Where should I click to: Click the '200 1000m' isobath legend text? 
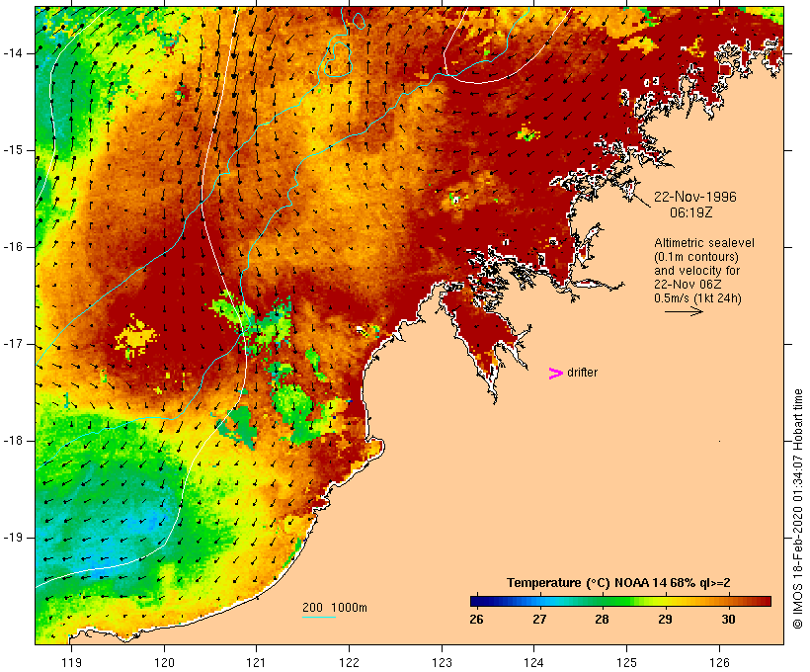click(335, 608)
